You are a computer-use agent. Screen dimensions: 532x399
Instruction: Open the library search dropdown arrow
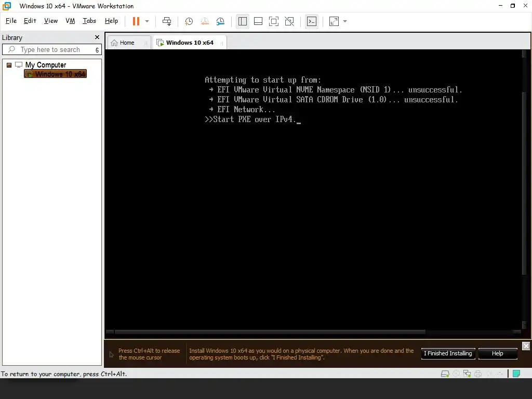coord(97,50)
